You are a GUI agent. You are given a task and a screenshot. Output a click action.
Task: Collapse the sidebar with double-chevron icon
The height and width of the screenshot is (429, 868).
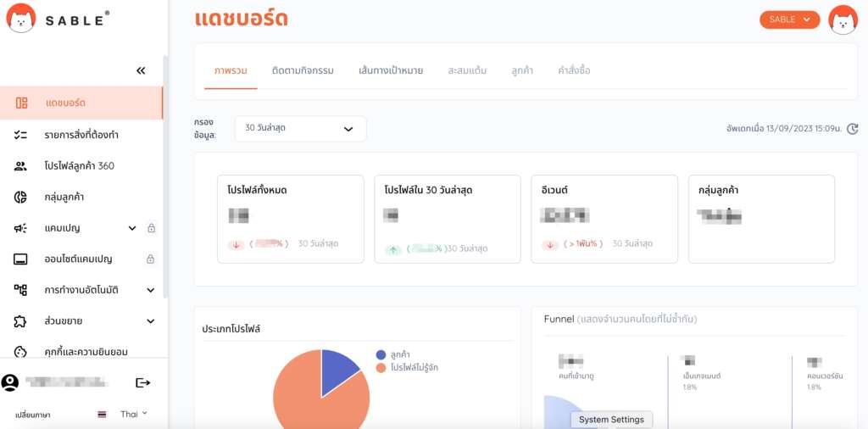141,71
